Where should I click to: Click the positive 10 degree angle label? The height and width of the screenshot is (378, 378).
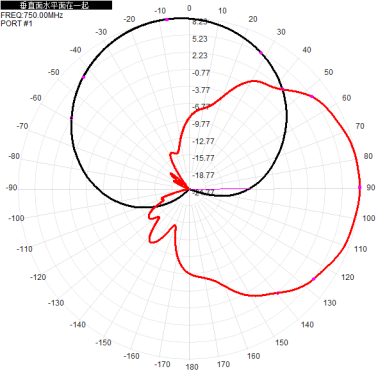coord(222,11)
